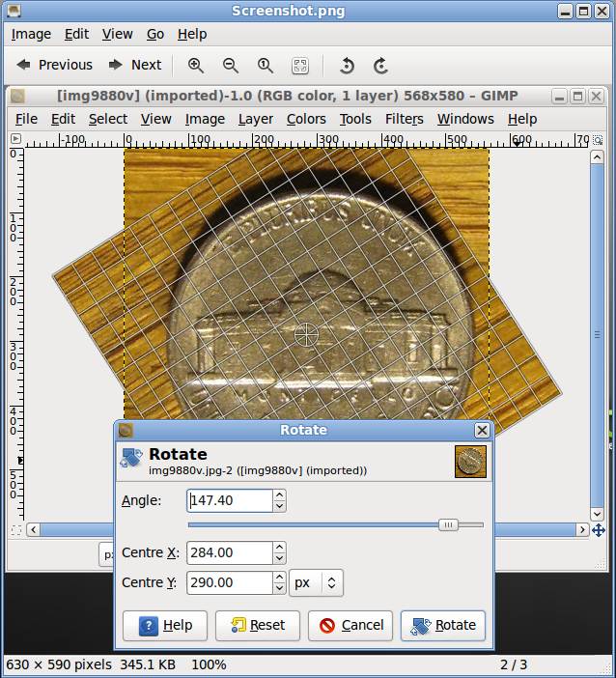Apply rotation with the Rotate button

[x=443, y=625]
